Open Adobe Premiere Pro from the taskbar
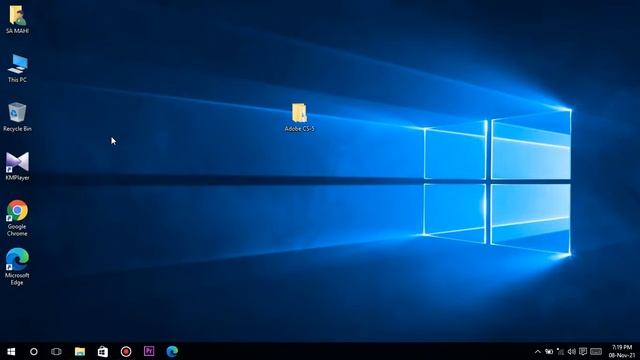This screenshot has height=360, width=640. point(149,351)
